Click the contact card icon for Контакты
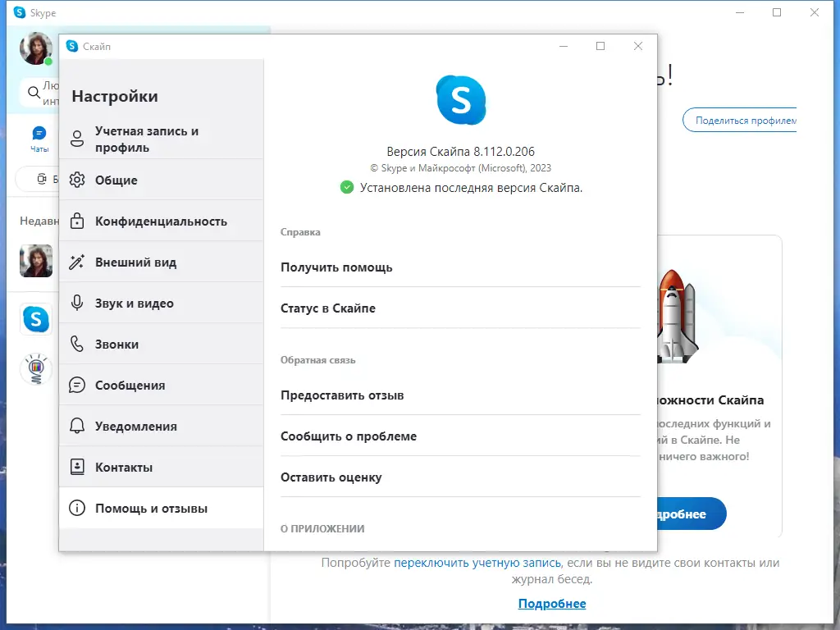840x630 pixels. [77, 467]
